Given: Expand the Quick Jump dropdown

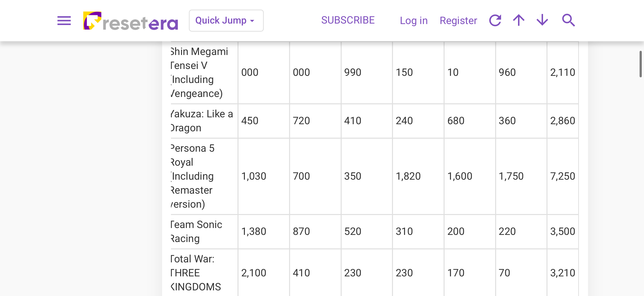Looking at the screenshot, I should [226, 20].
